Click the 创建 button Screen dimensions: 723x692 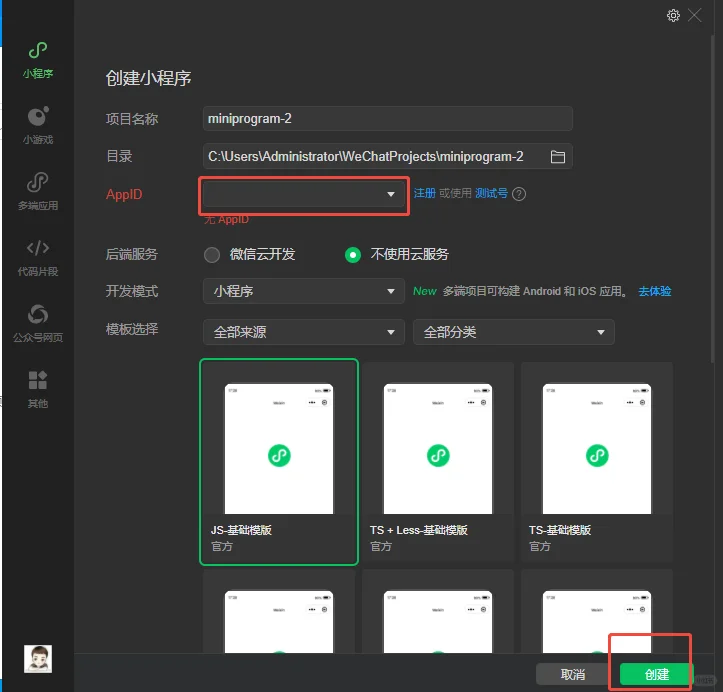657,674
